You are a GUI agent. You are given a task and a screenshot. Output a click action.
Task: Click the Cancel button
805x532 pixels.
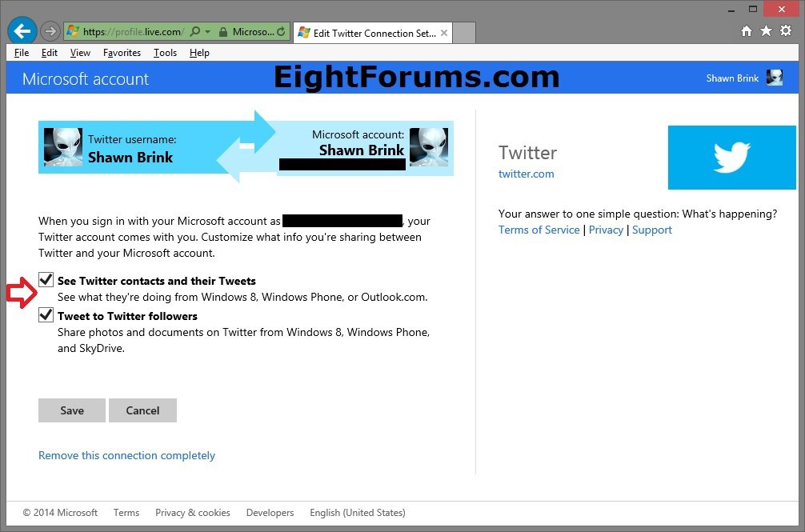point(142,410)
